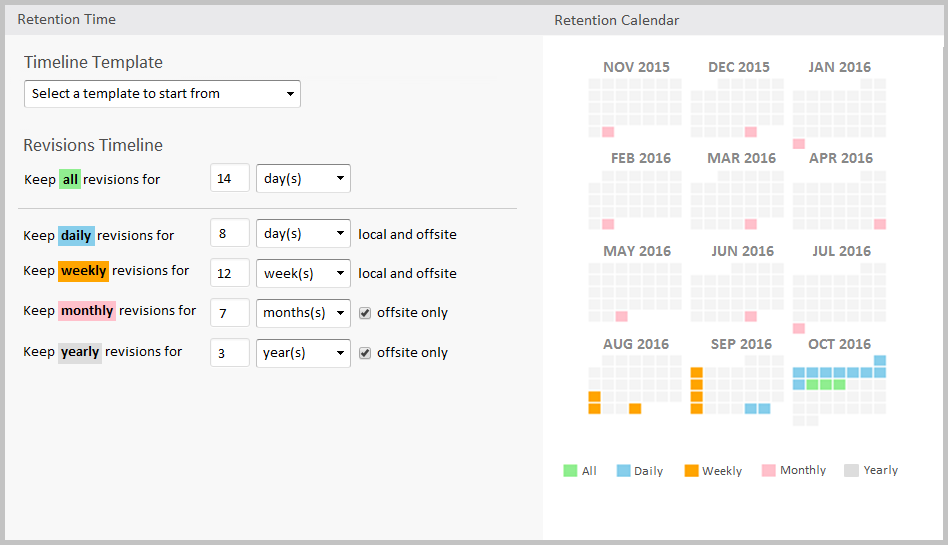Click the blue Daily legend swatch
Screen dimensions: 948x545
coord(623,470)
